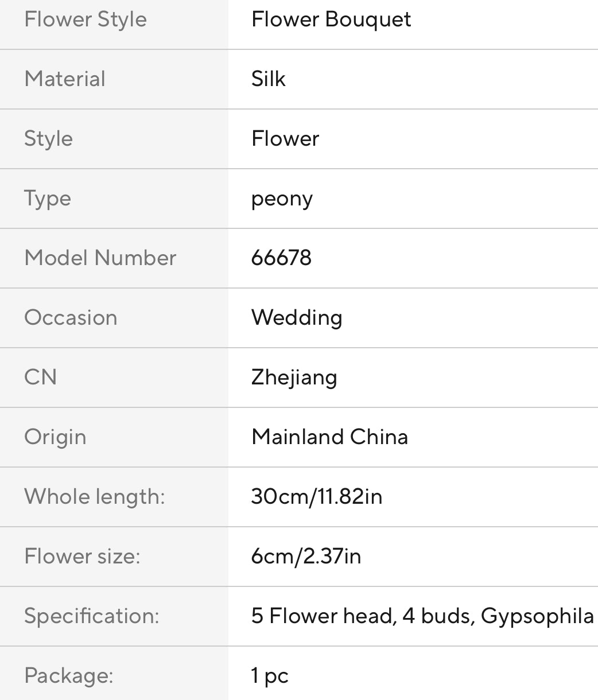Tap the model number value 66678
Viewport: 598px width, 700px height.
point(281,258)
